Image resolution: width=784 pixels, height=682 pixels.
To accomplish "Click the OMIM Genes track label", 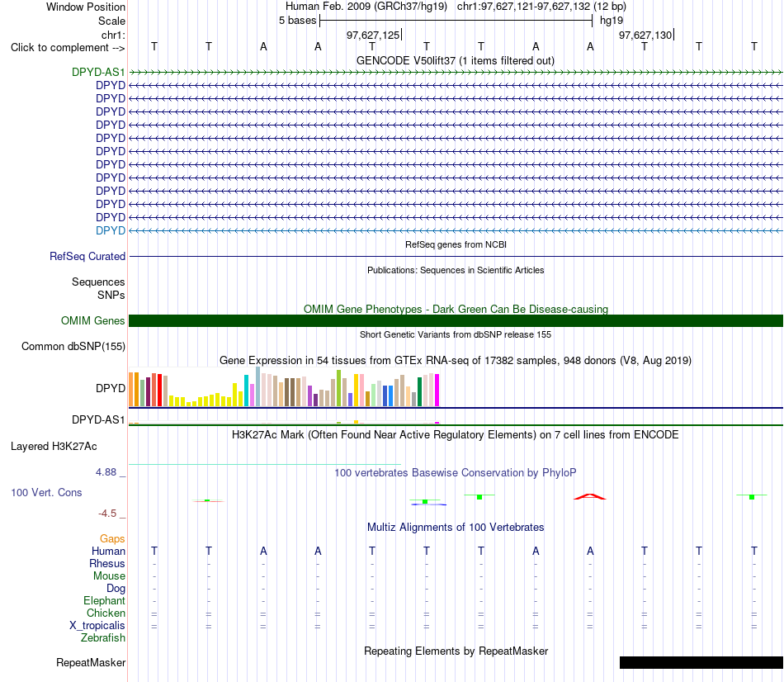I will click(92, 320).
